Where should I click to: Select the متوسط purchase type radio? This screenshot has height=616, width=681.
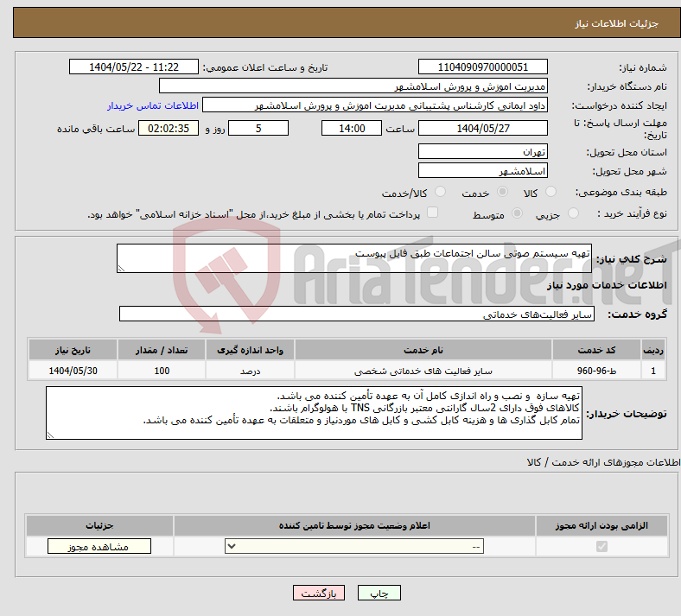[x=518, y=213]
